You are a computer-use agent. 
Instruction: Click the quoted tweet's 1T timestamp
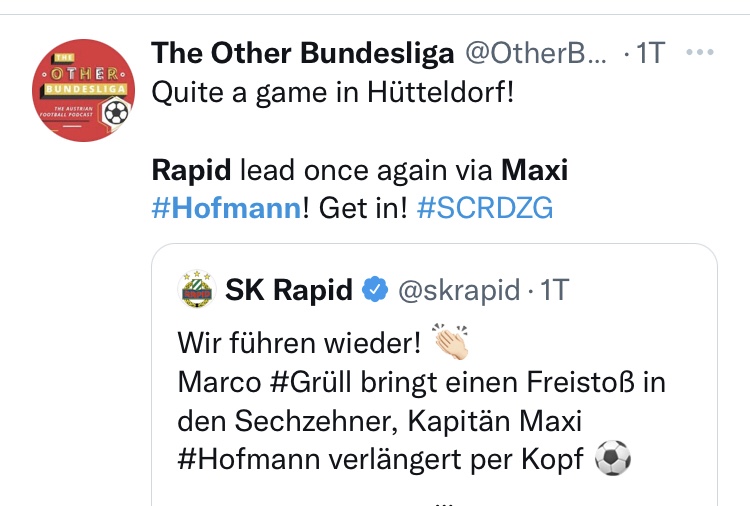point(553,290)
